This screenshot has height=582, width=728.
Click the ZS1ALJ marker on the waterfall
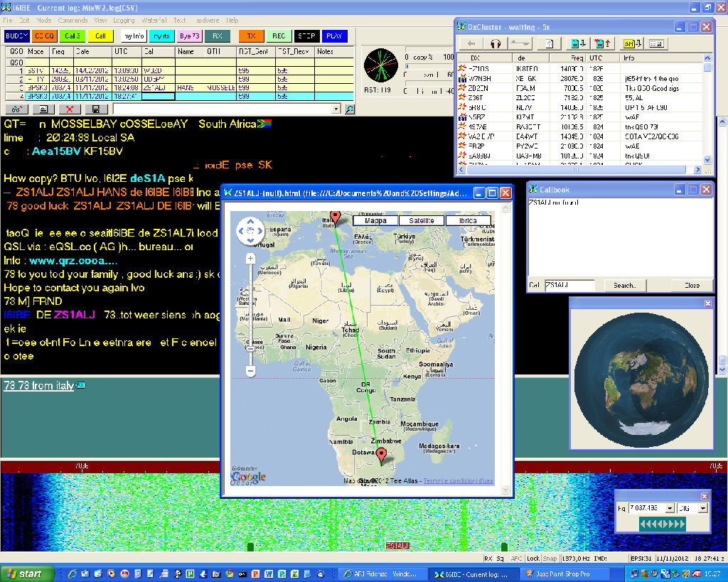tap(397, 546)
